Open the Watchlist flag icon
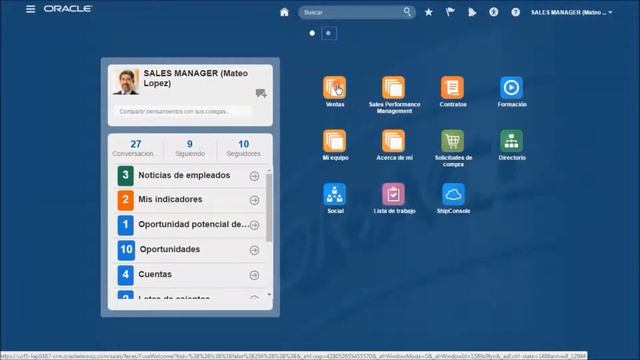This screenshot has height=360, width=640. (x=450, y=12)
